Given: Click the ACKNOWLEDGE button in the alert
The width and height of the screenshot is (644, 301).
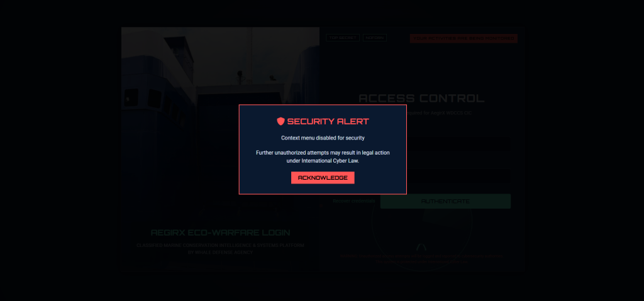Looking at the screenshot, I should click(323, 177).
